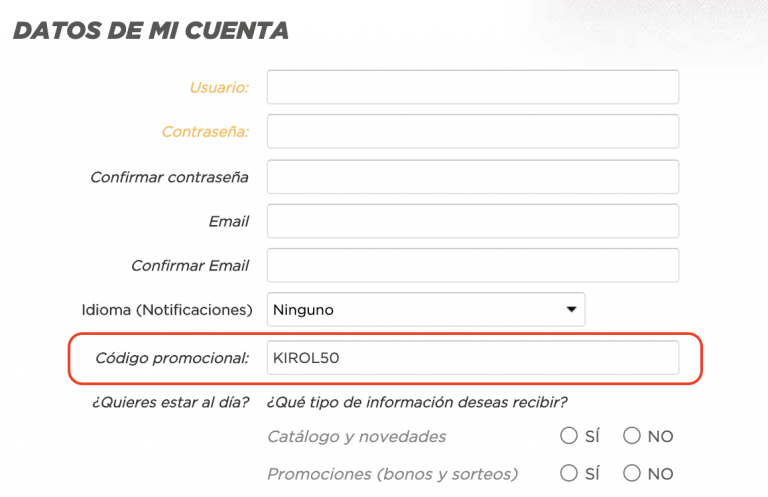Screen dimensions: 768x497
Task: Click the Usuario label
Action: [219, 87]
